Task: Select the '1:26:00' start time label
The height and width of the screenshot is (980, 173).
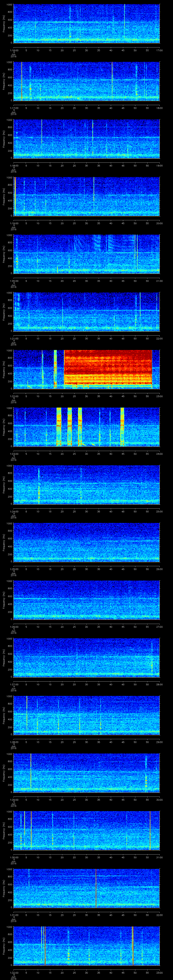Action: pyautogui.click(x=14, y=627)
